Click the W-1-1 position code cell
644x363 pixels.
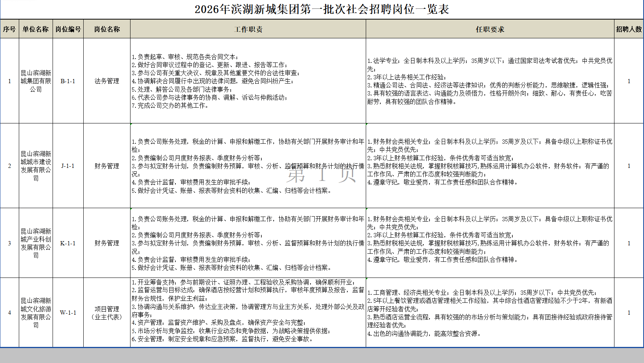tap(68, 313)
